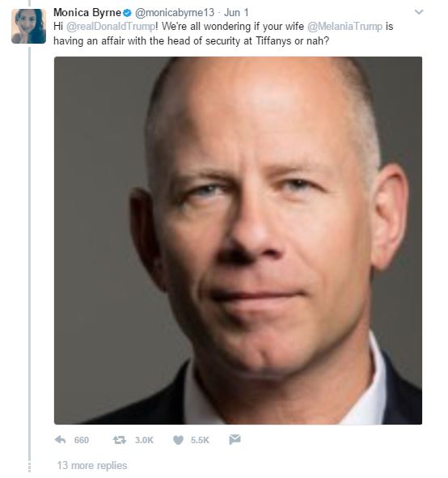Viewport: 448px width, 478px height.
Task: Follow the @MelaniaTrump mention link
Action: point(344,27)
